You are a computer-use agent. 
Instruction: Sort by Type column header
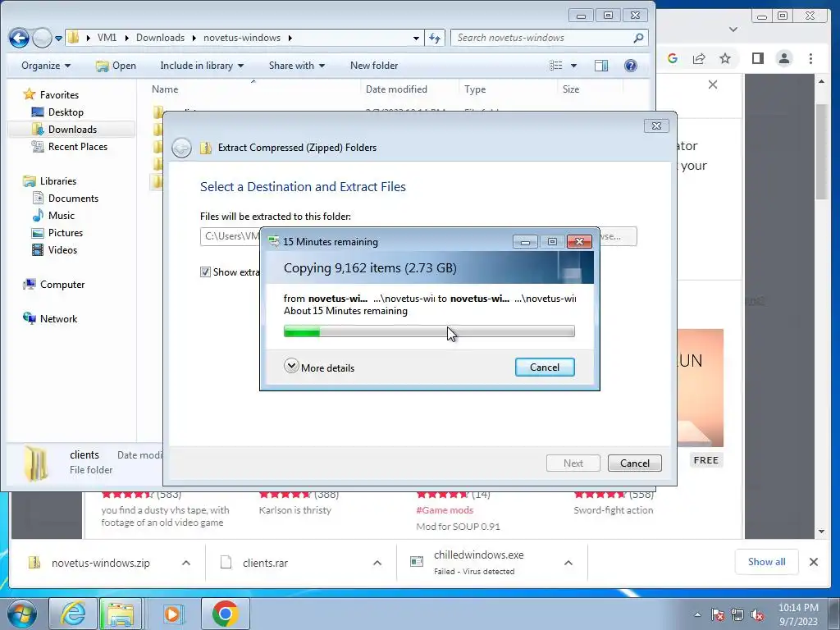coord(475,89)
